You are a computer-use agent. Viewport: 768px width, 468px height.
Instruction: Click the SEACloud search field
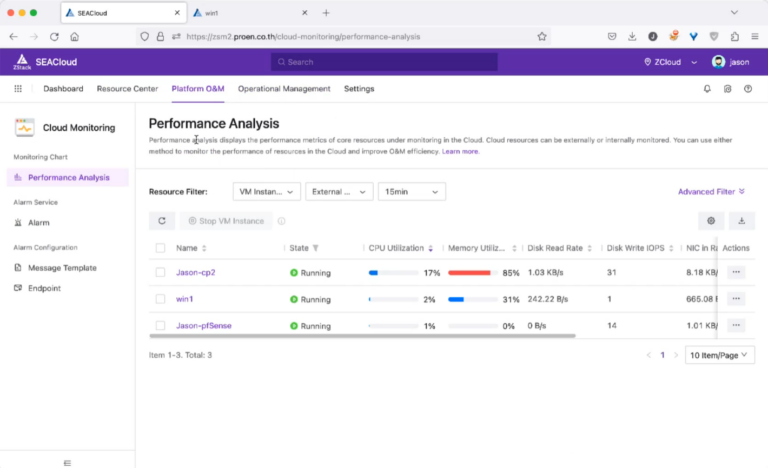[x=384, y=62]
